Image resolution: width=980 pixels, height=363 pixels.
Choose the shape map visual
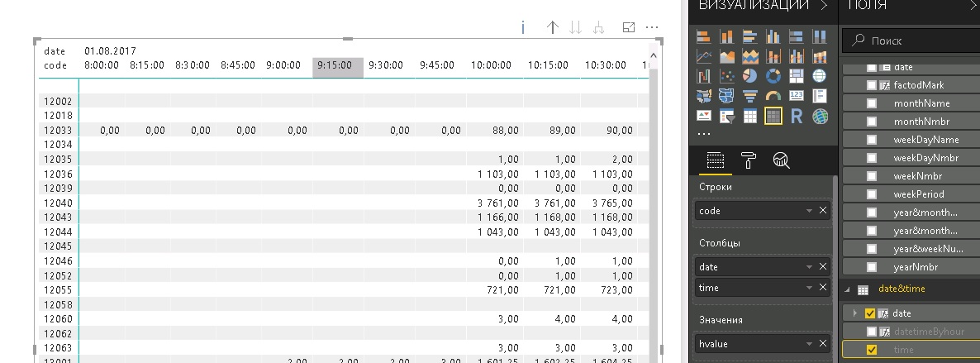(727, 96)
